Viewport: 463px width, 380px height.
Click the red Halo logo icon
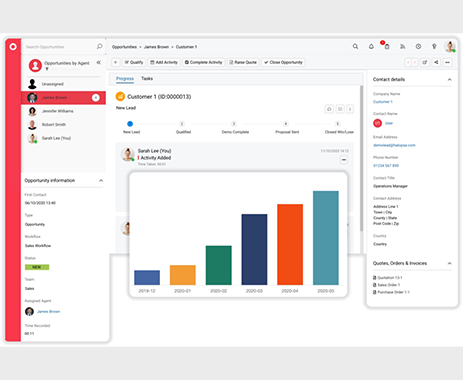click(13, 47)
